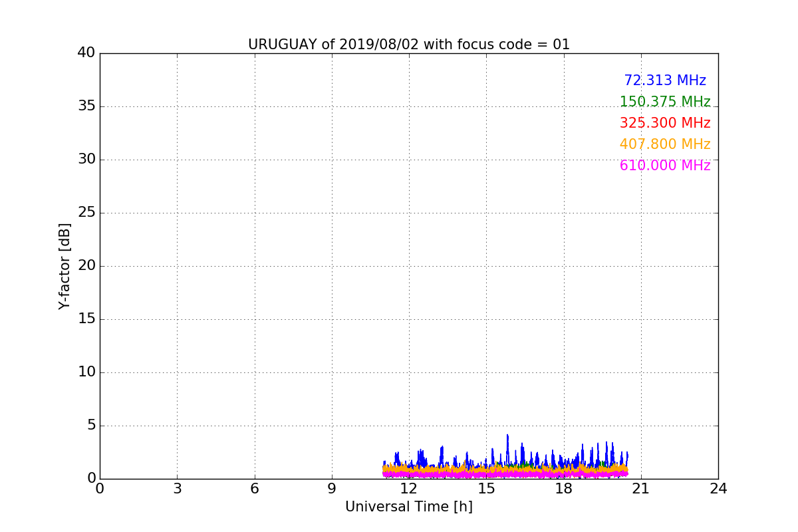Click the x-axis tick label 21
This screenshot has height=532, width=798.
[x=641, y=489]
